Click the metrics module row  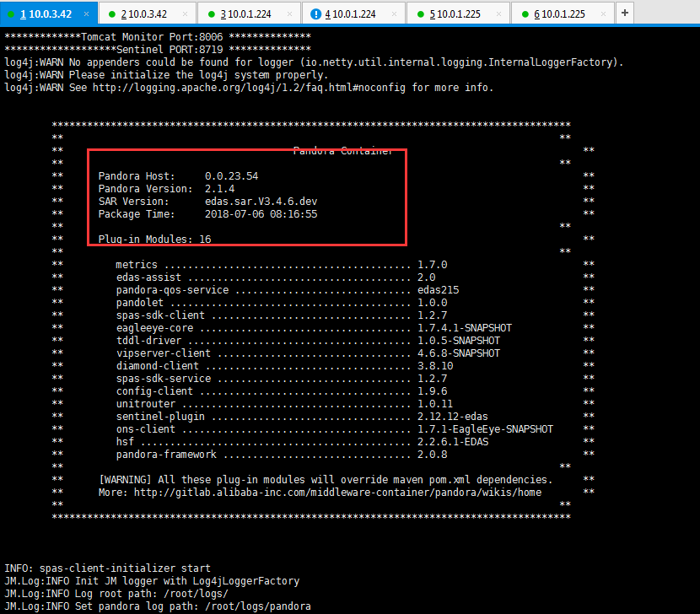(281, 265)
